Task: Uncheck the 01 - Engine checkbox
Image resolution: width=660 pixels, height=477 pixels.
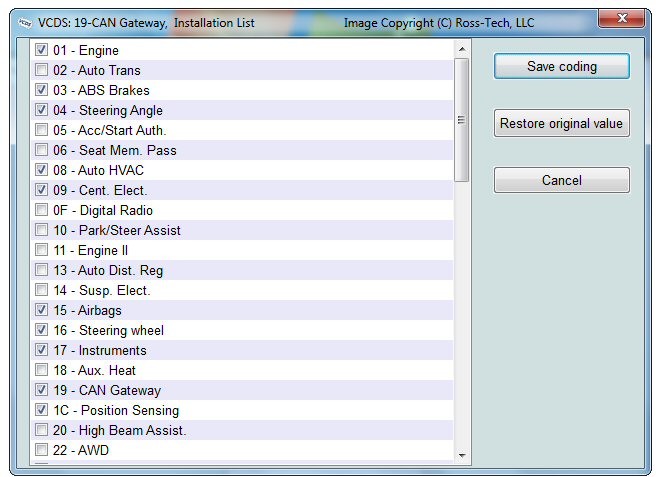Action: pyautogui.click(x=41, y=50)
